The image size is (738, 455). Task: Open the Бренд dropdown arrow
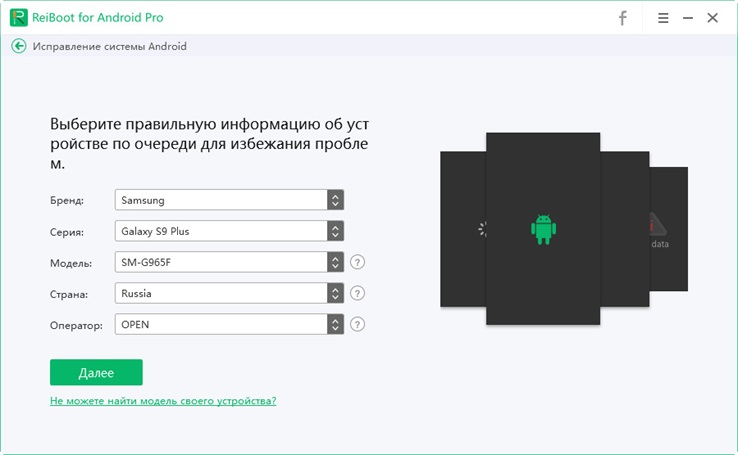[x=335, y=200]
